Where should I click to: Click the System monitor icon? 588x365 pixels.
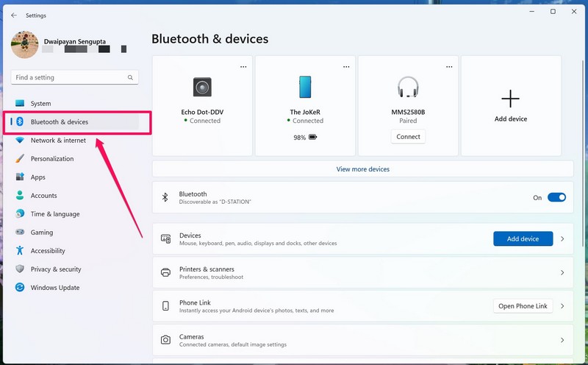[x=20, y=103]
